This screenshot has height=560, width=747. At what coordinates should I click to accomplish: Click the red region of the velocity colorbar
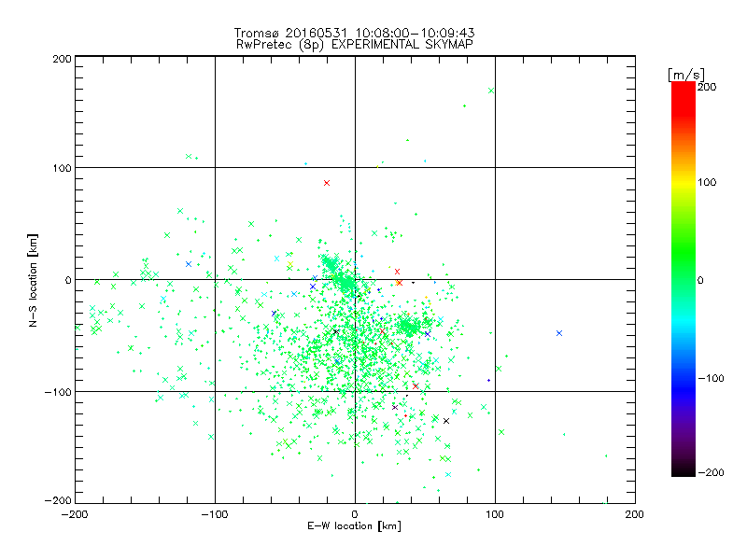684,98
